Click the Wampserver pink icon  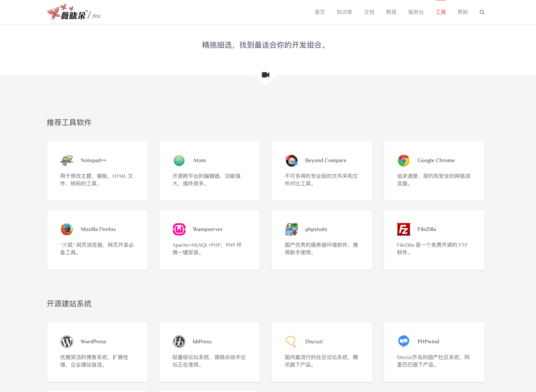click(179, 229)
